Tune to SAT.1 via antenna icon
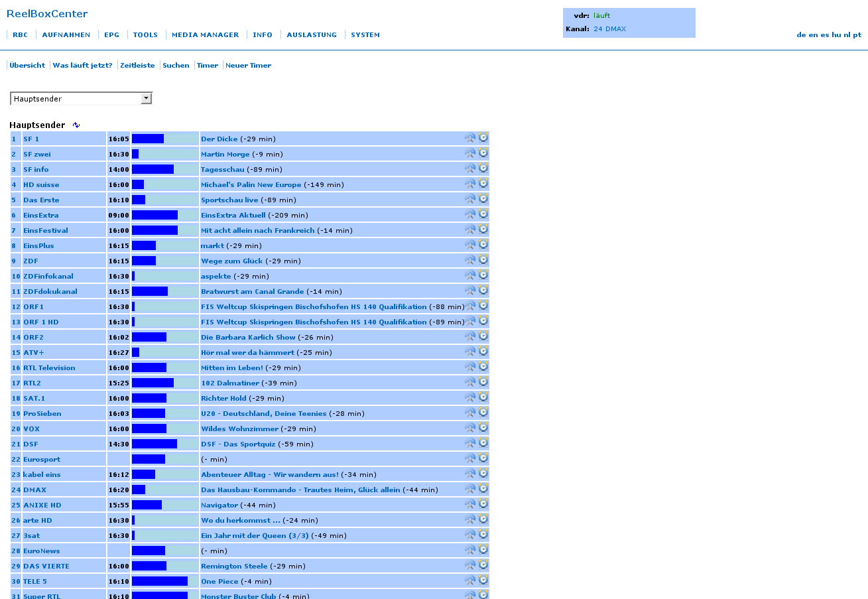Image resolution: width=868 pixels, height=599 pixels. [x=470, y=397]
